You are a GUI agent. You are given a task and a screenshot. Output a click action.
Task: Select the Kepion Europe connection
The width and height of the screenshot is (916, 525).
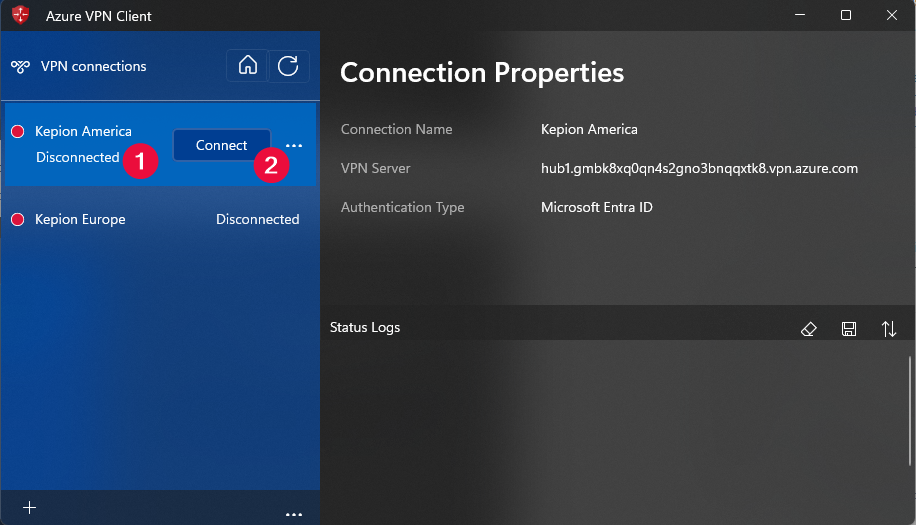point(80,220)
